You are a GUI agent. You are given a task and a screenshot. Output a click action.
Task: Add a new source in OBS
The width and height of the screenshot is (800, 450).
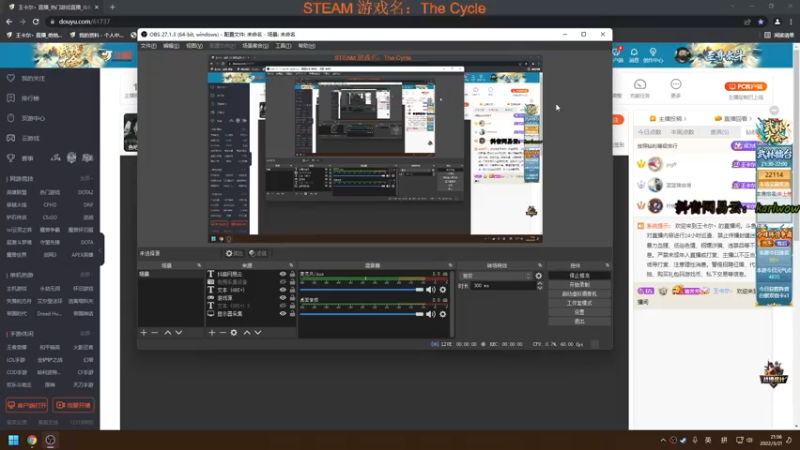[x=212, y=333]
